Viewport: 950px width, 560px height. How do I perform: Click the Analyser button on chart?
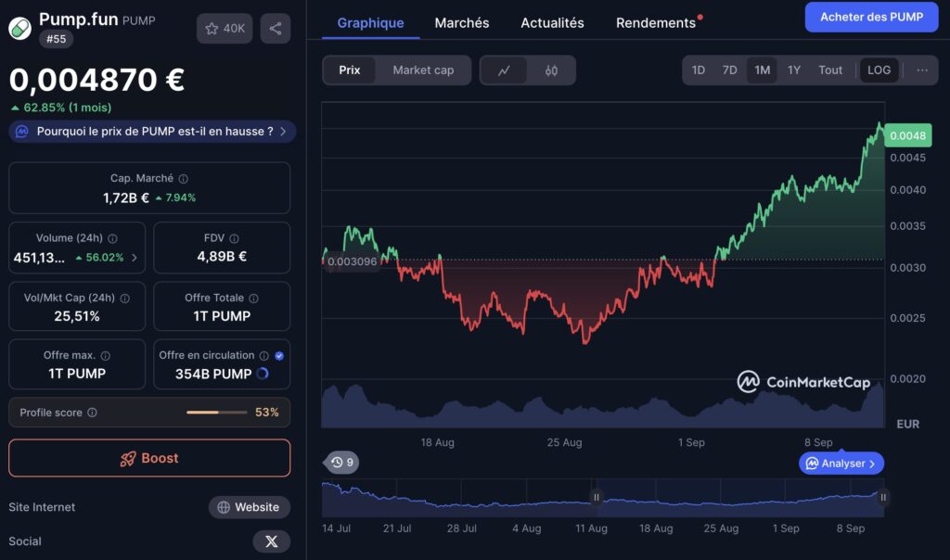coord(841,464)
